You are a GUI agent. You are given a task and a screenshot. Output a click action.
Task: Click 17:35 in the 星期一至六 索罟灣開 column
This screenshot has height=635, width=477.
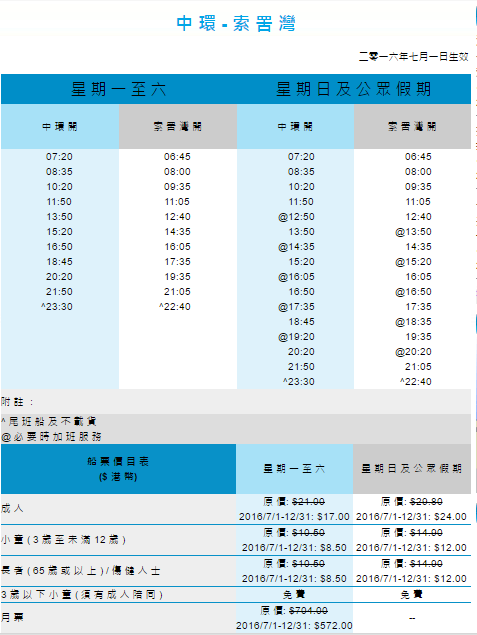click(177, 262)
